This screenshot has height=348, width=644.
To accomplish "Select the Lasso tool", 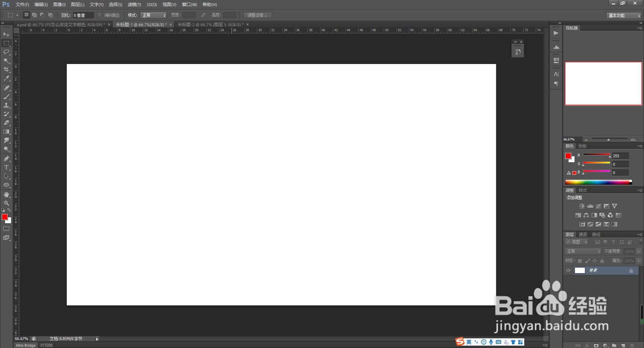I will coord(6,52).
